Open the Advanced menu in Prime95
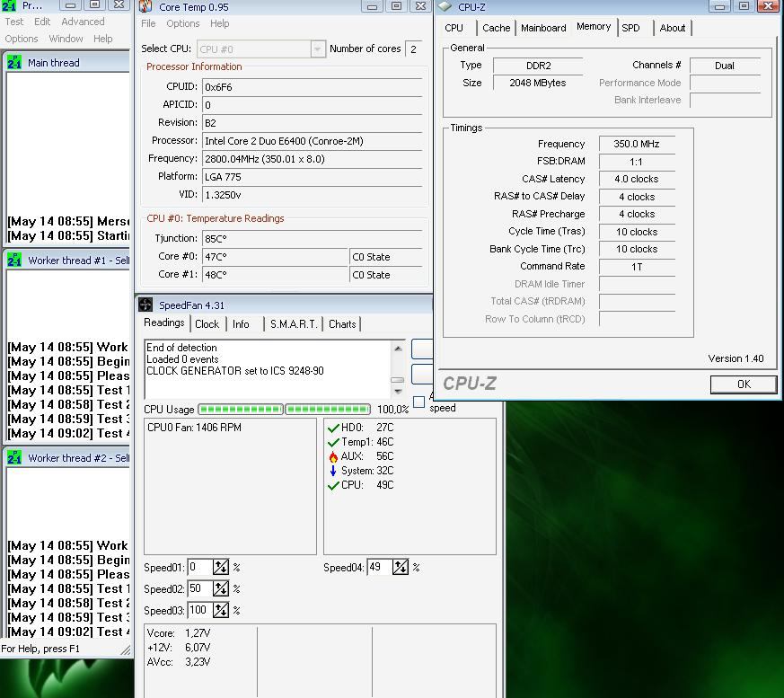 (x=83, y=22)
